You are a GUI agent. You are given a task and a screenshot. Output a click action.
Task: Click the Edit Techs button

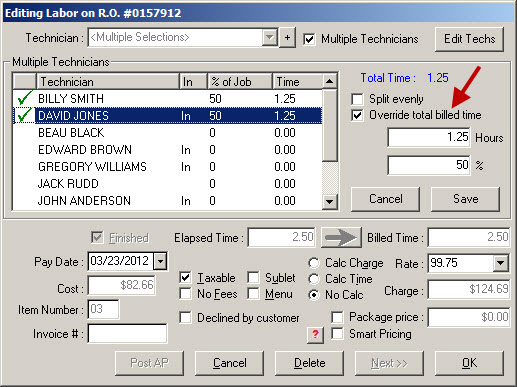[469, 39]
